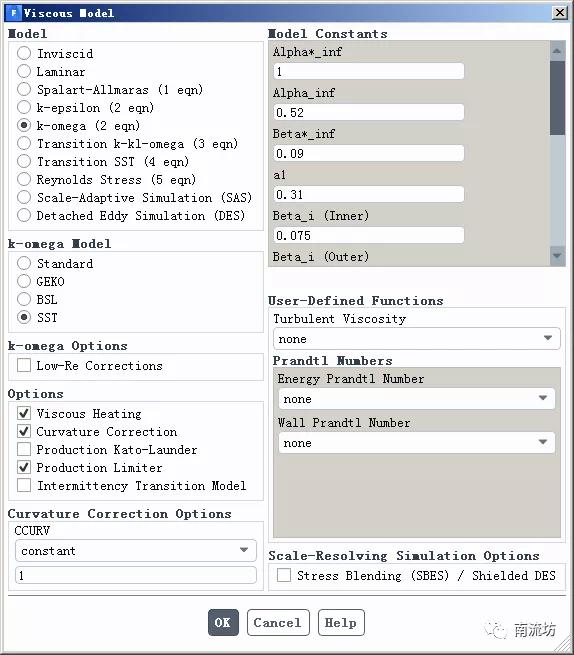Click Model Constants scrollbar down arrow
Screen dimensions: 574x655
(x=557, y=256)
